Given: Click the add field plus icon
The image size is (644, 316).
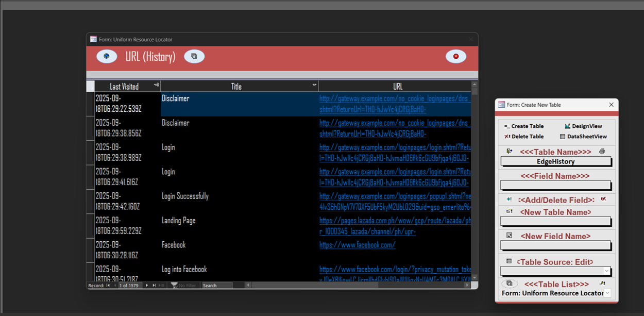Looking at the screenshot, I should tap(509, 199).
